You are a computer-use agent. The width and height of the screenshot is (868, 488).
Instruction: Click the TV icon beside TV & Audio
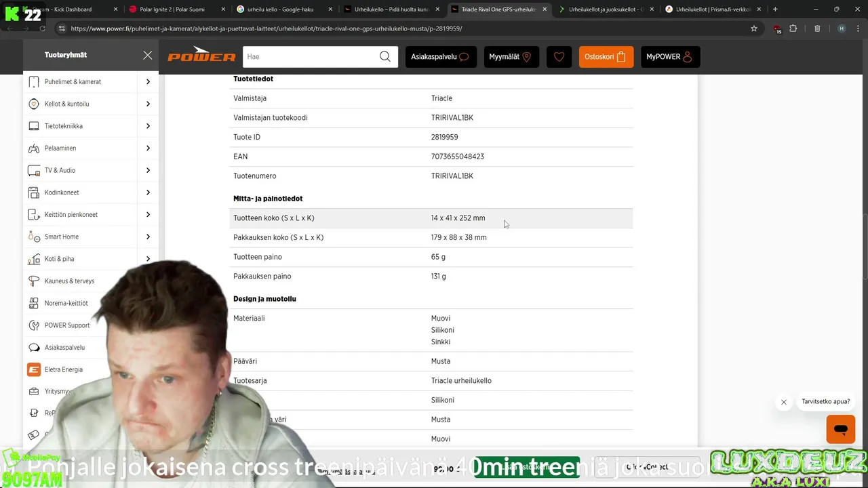pos(34,171)
